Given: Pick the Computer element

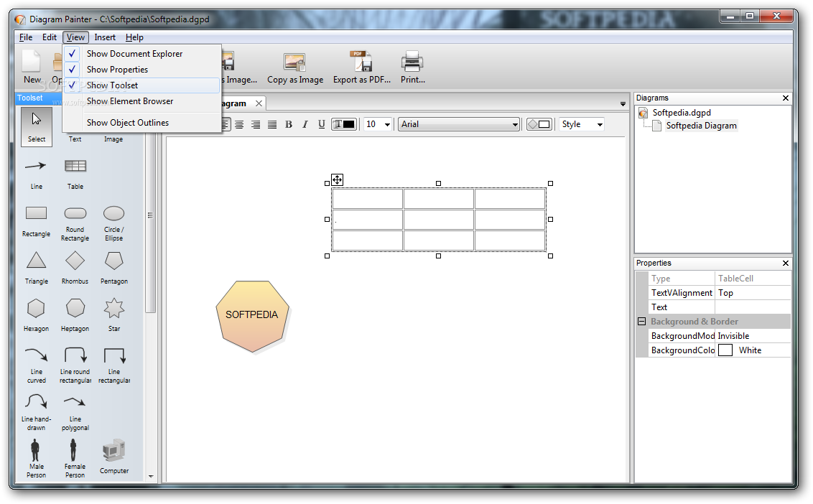Looking at the screenshot, I should click(114, 457).
